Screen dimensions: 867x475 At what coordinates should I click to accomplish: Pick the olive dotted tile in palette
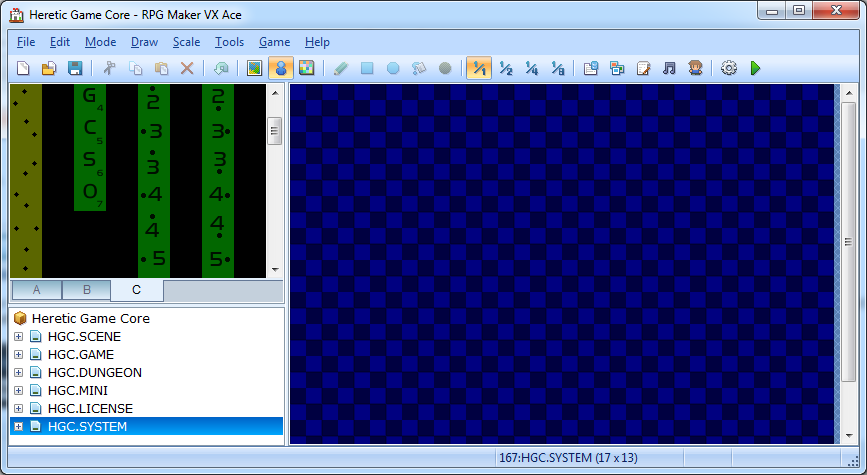point(26,180)
